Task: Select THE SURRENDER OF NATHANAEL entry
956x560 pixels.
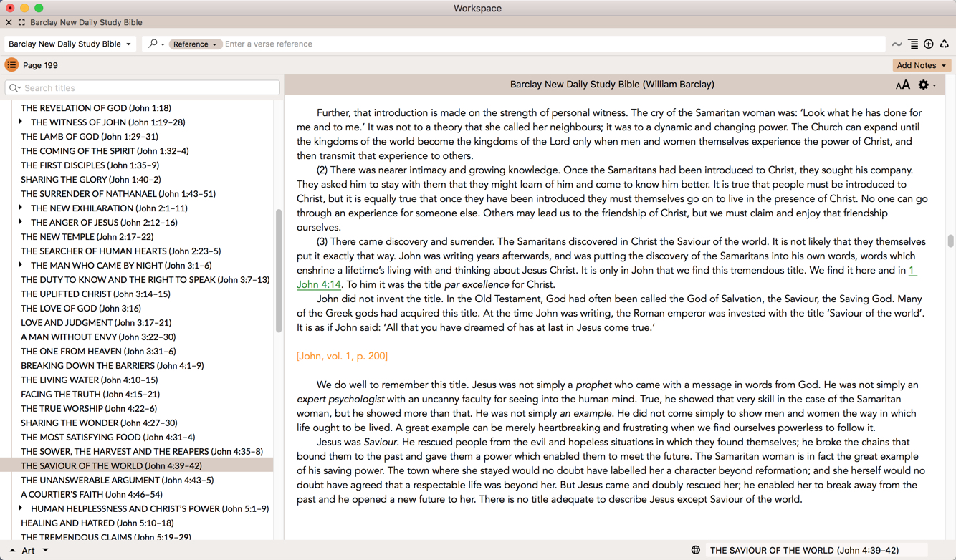Action: 118,194
